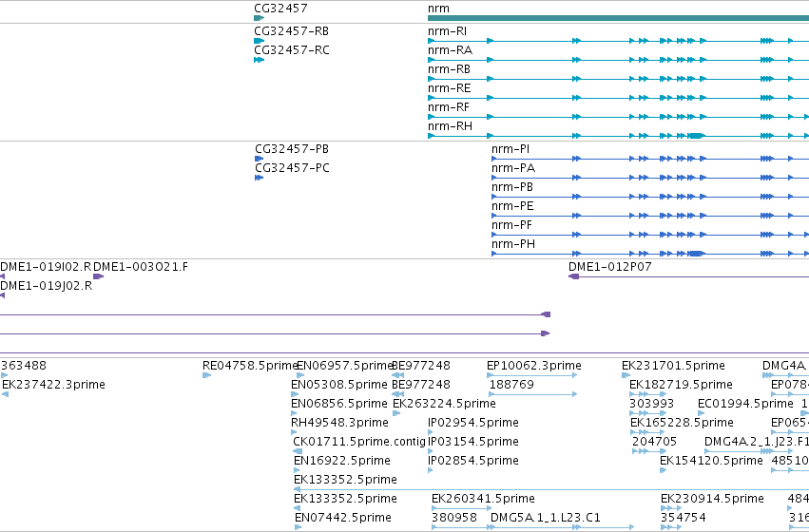
Task: Select protein CG32457-PB
Action: [x=292, y=149]
